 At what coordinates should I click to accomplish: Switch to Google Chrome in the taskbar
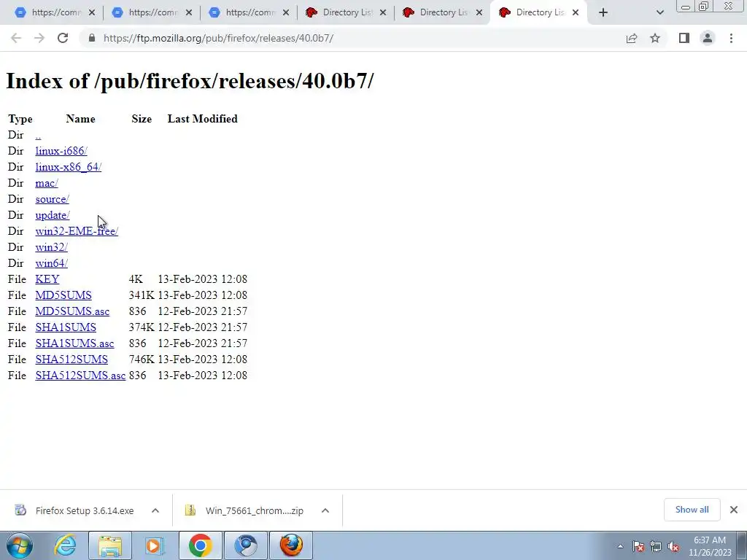coord(200,545)
